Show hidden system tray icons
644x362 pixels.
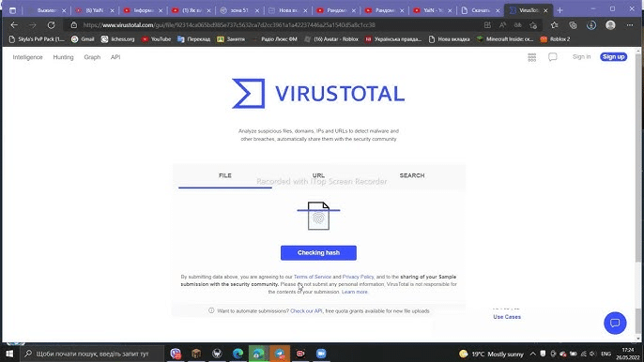point(532,354)
